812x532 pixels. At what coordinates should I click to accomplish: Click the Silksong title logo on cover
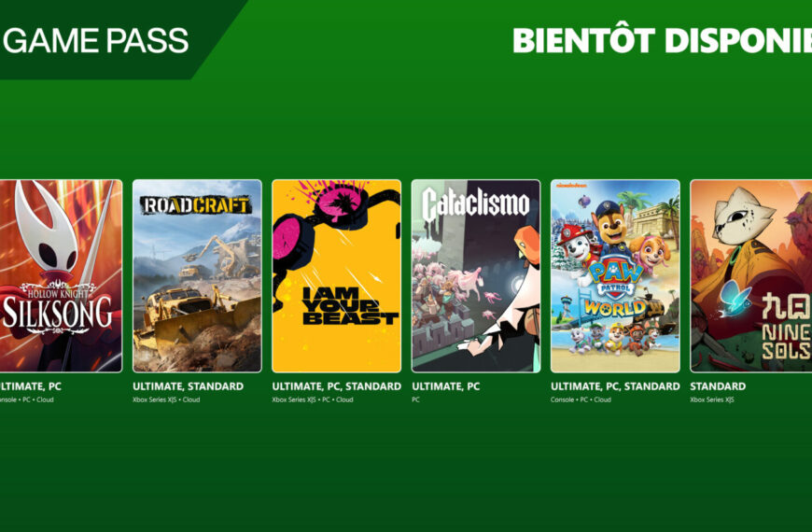(x=57, y=307)
